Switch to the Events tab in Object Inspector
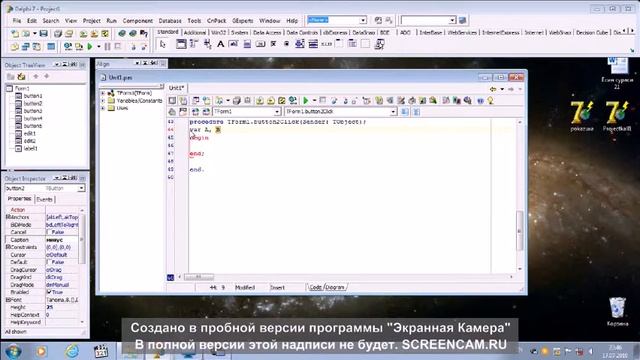This screenshot has width=640, height=360. click(x=44, y=199)
